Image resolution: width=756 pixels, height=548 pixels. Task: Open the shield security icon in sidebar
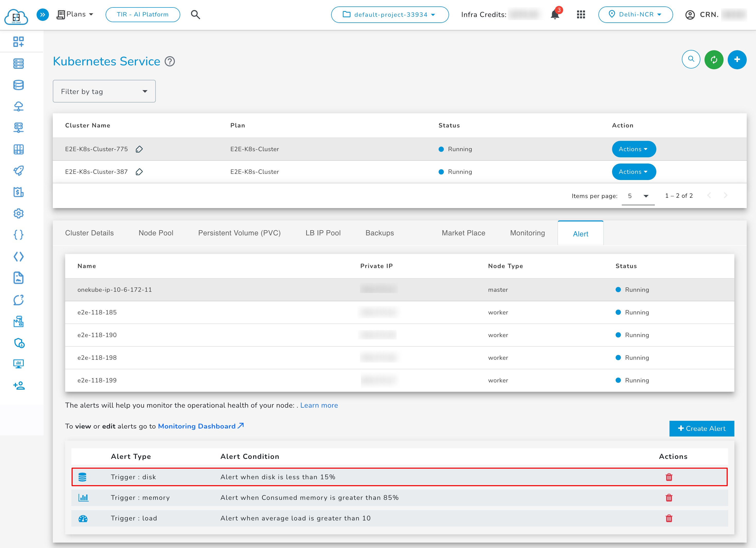(19, 343)
